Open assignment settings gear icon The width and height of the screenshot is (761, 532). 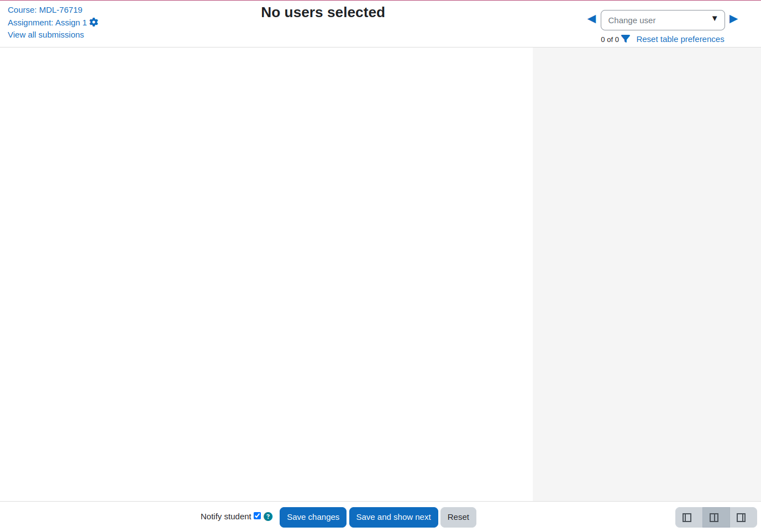(94, 22)
